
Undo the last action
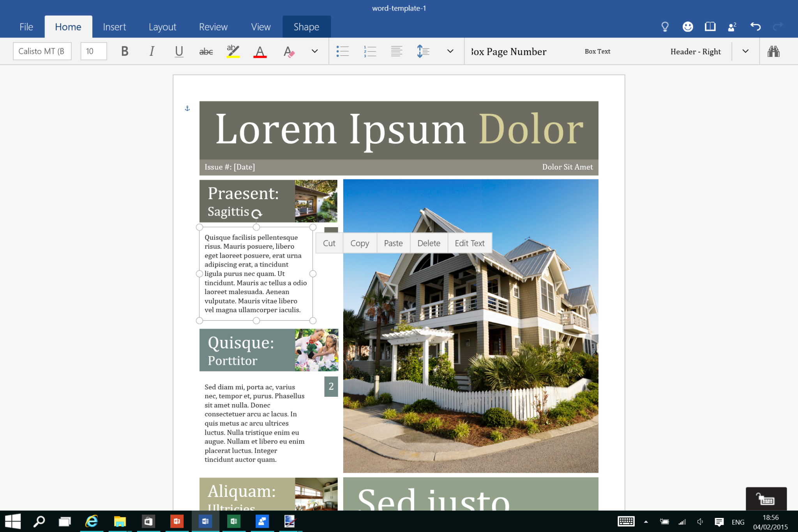pyautogui.click(x=756, y=27)
